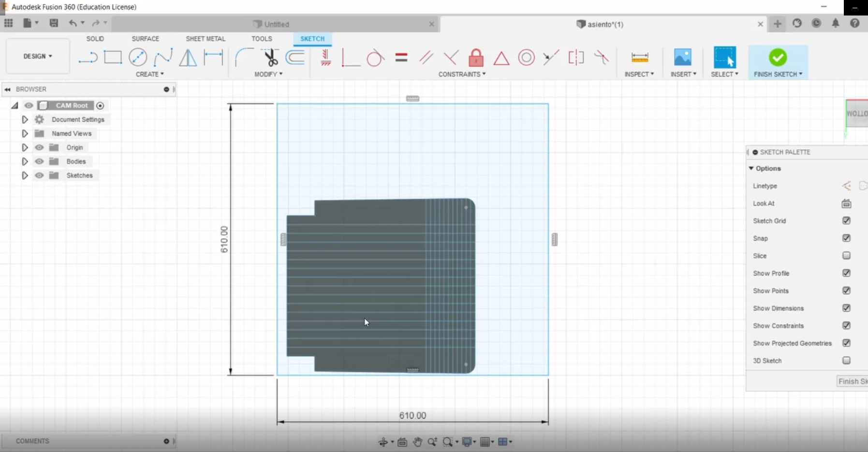Hide the Sketches folder visibility eye
This screenshot has width=868, height=452.
[x=39, y=175]
